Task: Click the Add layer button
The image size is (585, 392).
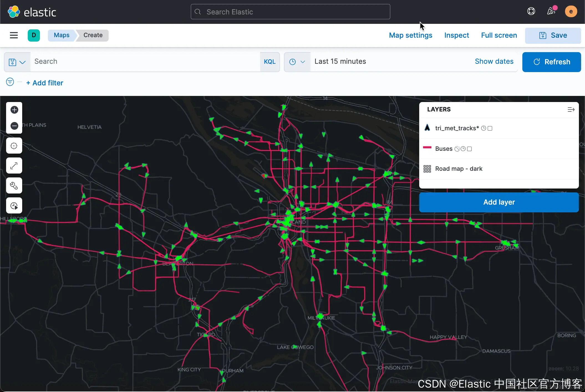Action: (x=499, y=202)
